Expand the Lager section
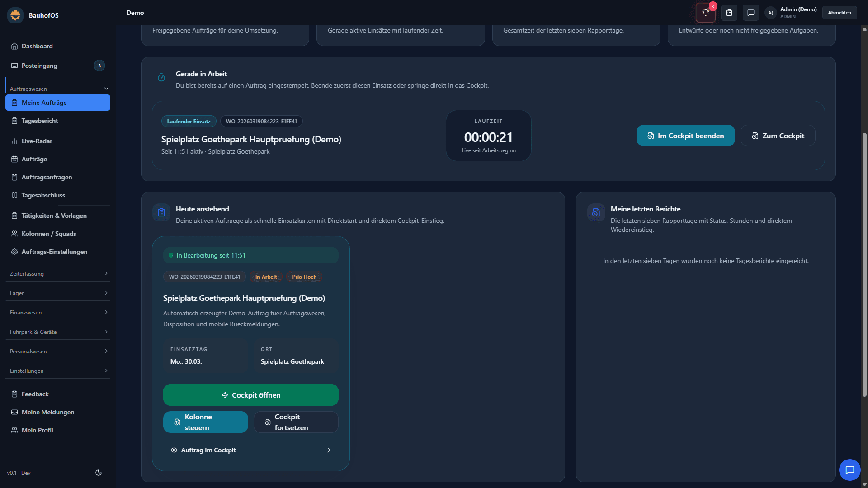868x488 pixels. pos(58,293)
